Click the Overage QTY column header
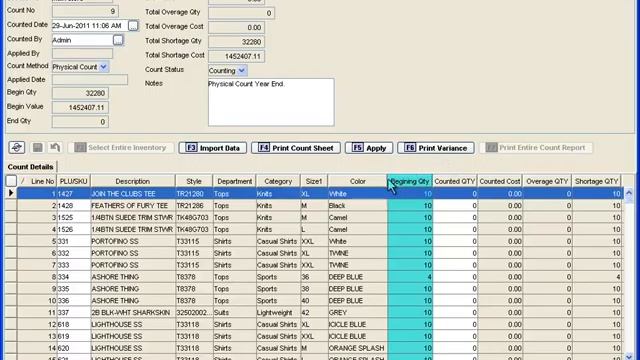The width and height of the screenshot is (640, 360). (547, 181)
